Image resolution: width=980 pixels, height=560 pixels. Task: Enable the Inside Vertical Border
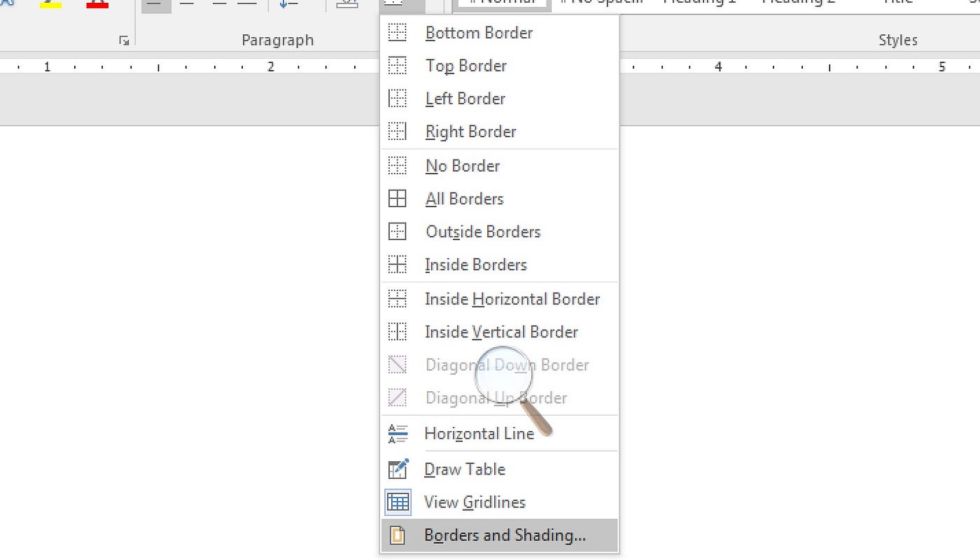(500, 332)
